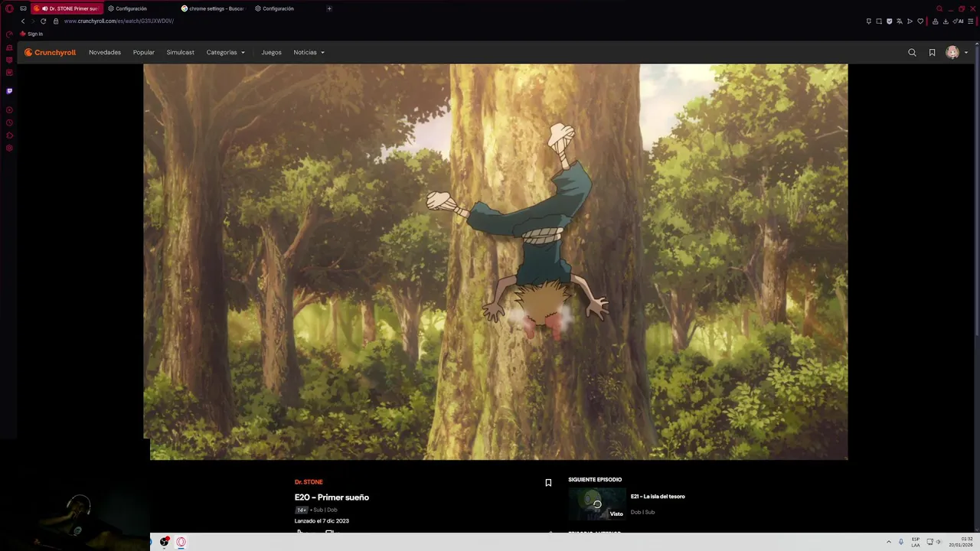This screenshot has width=980, height=551.
Task: Open E21 La isla del tesoro episode
Action: click(658, 497)
